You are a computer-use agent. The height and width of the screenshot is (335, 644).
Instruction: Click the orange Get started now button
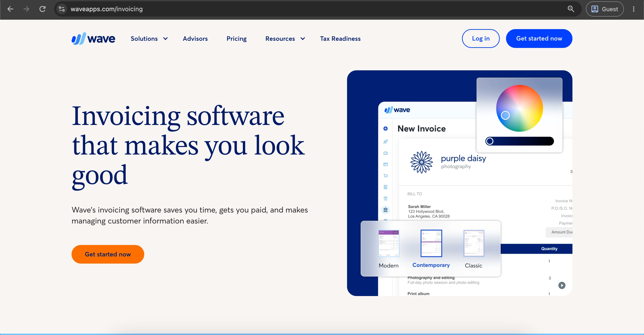(x=108, y=254)
